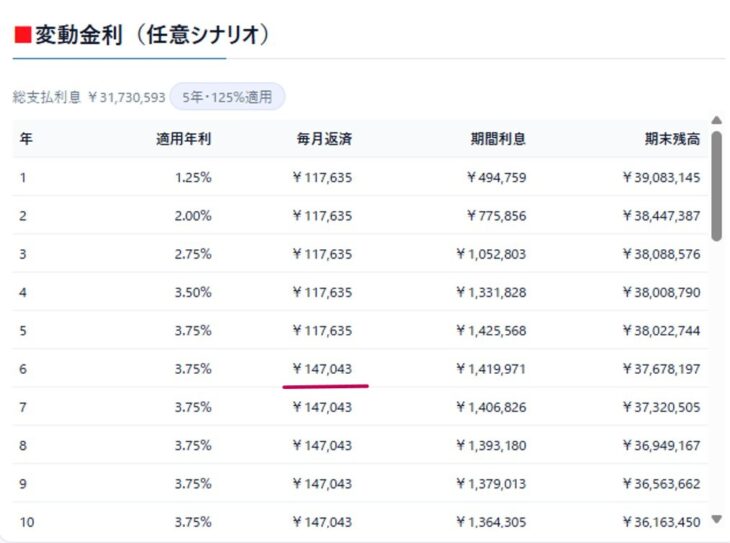This screenshot has width=730, height=543.
Task: Click the ¥38,447,387 balance cell
Action: [x=662, y=216]
